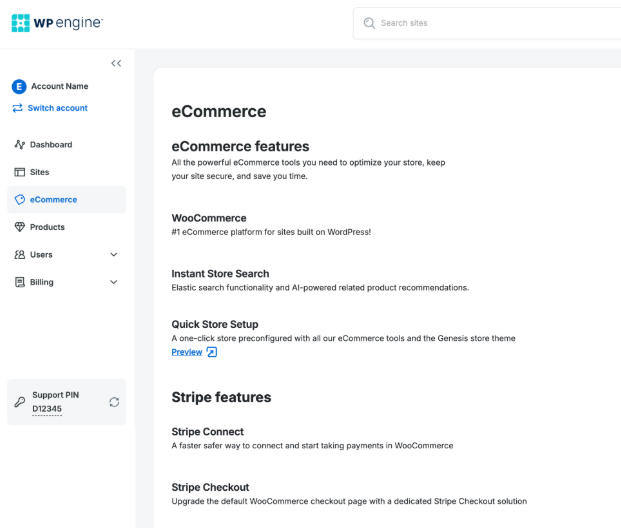The image size is (621, 528).
Task: Click the Support PIN key icon
Action: 20,402
